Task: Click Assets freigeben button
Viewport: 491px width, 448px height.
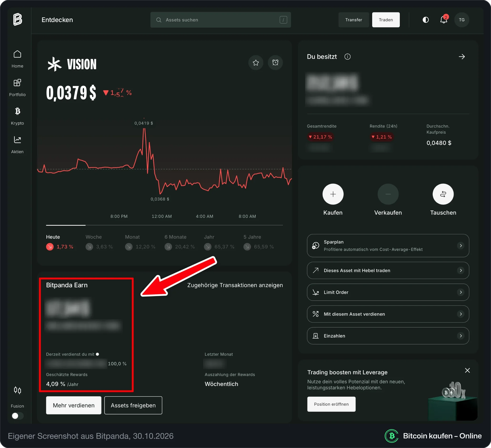Action: tap(133, 405)
